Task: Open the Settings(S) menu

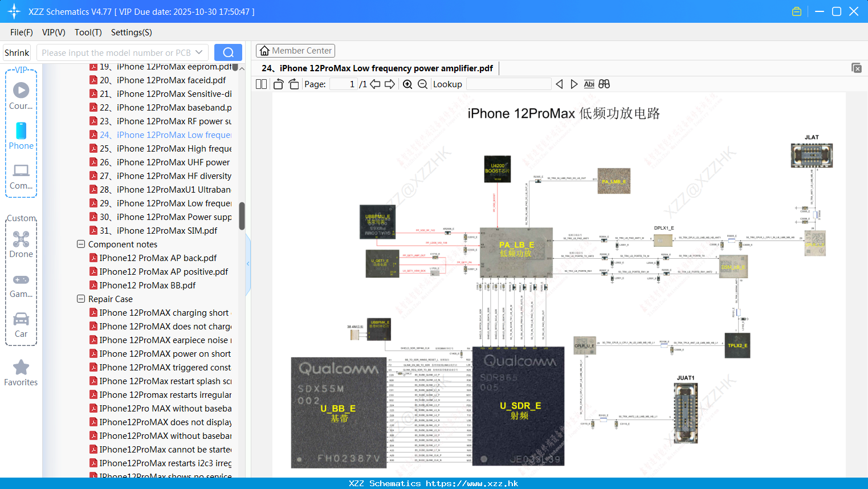Action: 132,32
